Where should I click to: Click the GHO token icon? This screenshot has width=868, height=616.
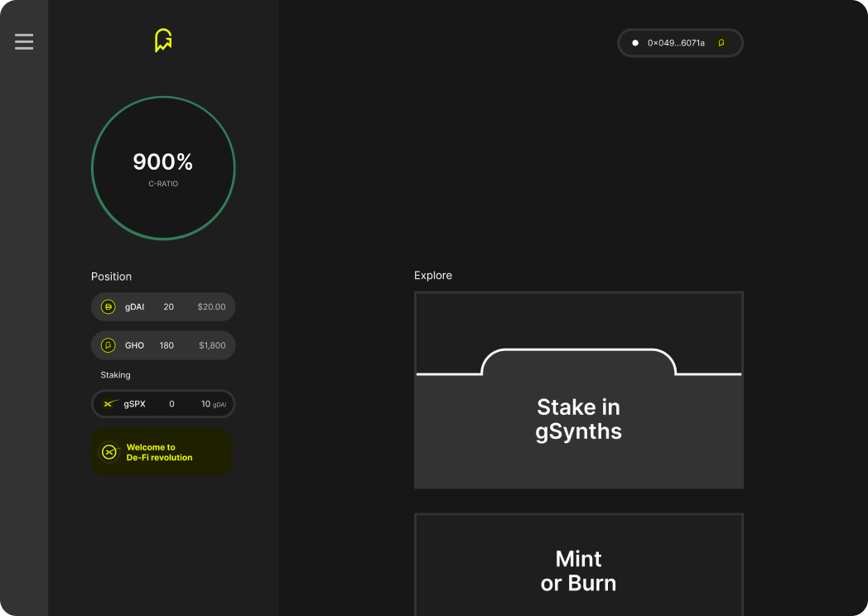(108, 345)
